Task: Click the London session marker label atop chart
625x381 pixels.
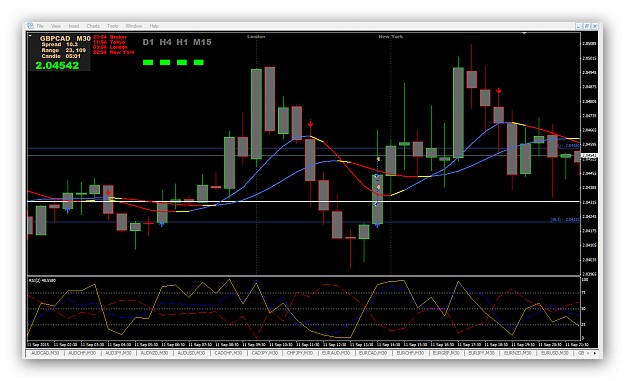Action: [x=256, y=37]
